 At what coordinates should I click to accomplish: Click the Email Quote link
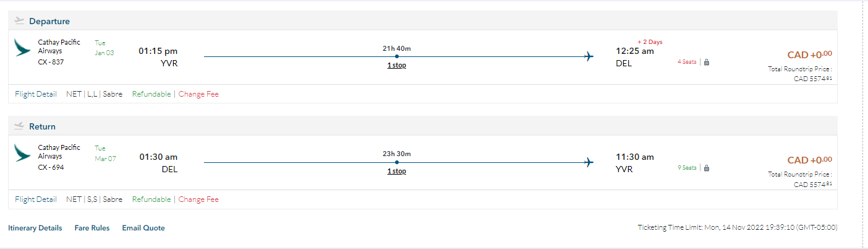pyautogui.click(x=143, y=228)
